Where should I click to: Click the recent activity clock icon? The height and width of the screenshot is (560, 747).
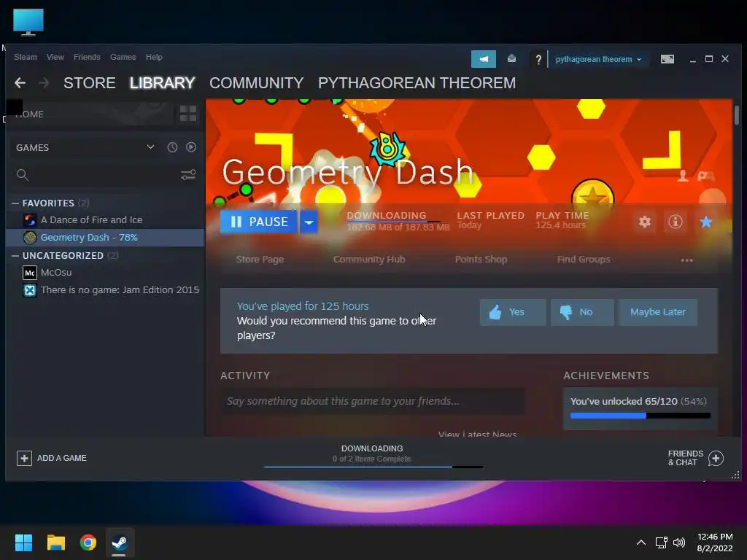pyautogui.click(x=172, y=147)
